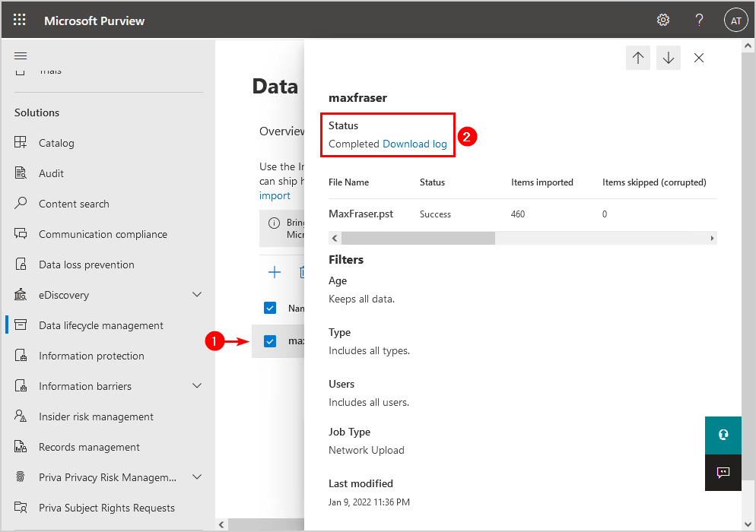This screenshot has width=756, height=532.
Task: Open Insider risk management
Action: (x=93, y=416)
